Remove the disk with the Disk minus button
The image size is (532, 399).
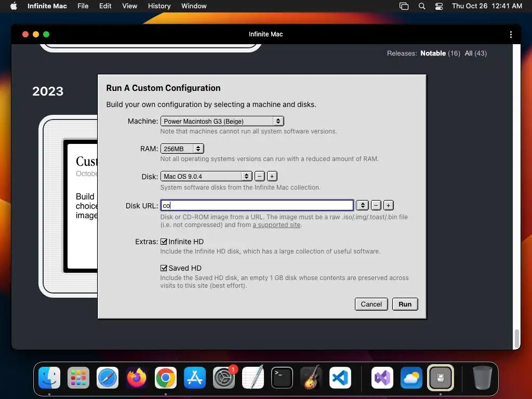coord(260,176)
